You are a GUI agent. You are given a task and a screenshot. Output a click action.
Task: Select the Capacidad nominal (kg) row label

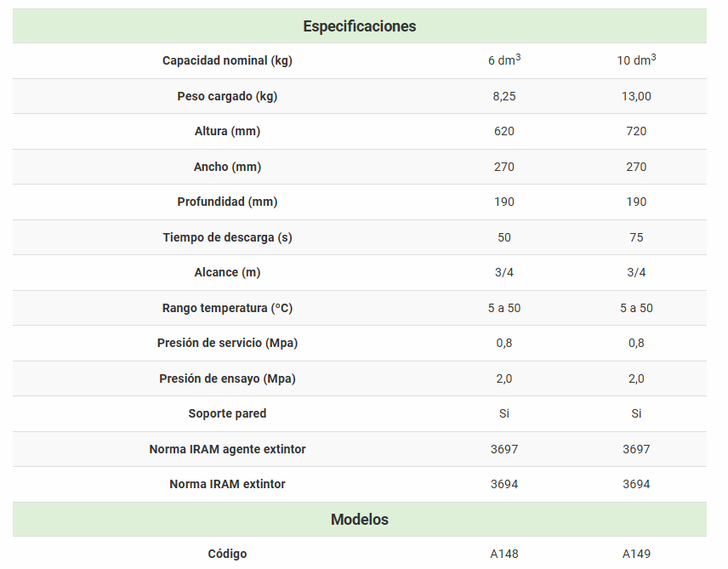click(227, 61)
